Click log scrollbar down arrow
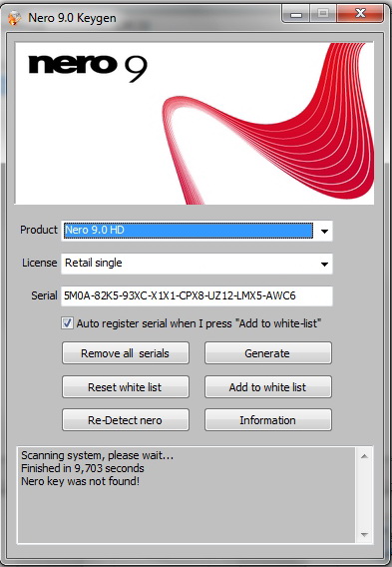392x567 pixels. [364, 534]
